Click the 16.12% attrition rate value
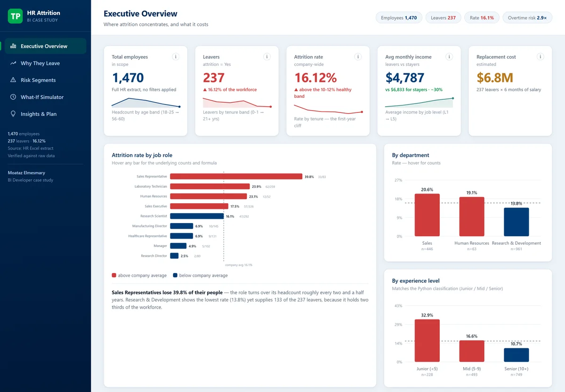 (315, 78)
